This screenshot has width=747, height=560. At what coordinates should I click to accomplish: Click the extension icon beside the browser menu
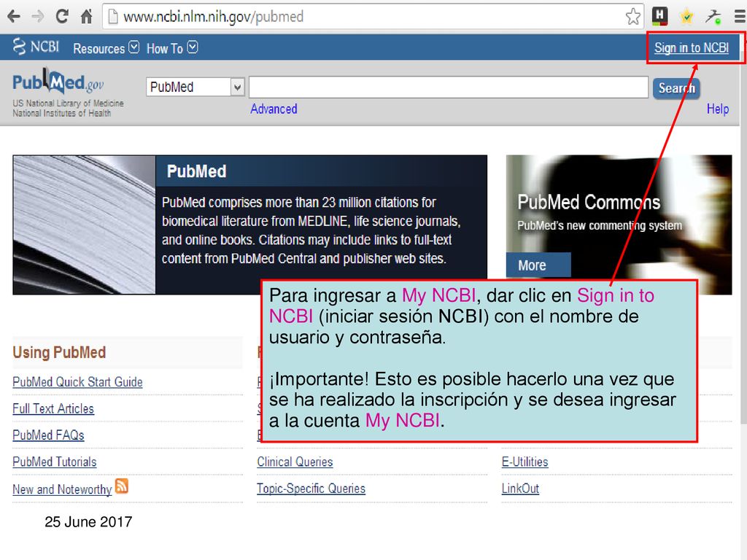[x=713, y=17]
